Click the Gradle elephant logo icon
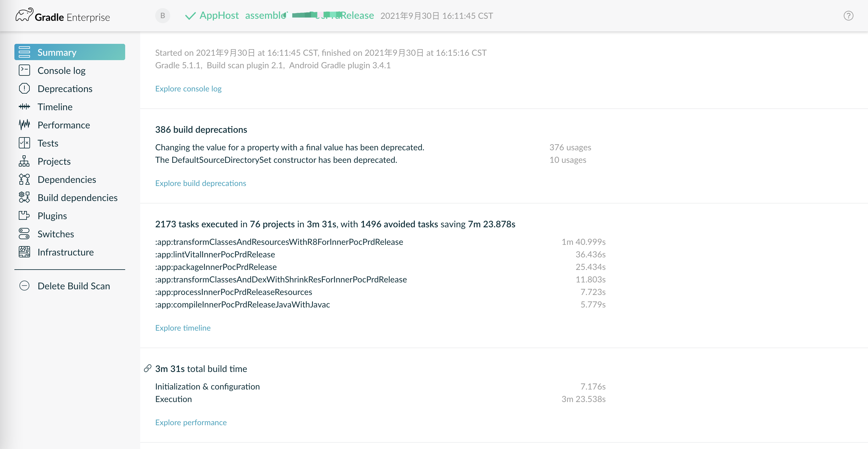Image resolution: width=868 pixels, height=449 pixels. point(24,15)
